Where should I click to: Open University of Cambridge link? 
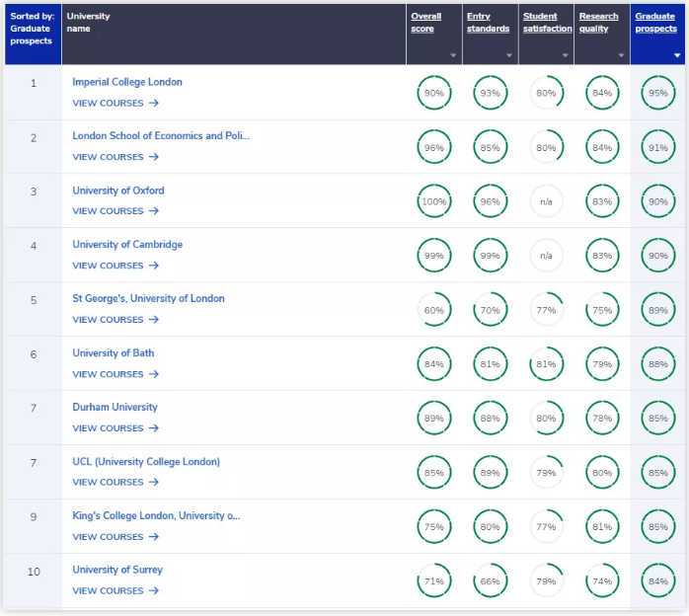coord(127,244)
